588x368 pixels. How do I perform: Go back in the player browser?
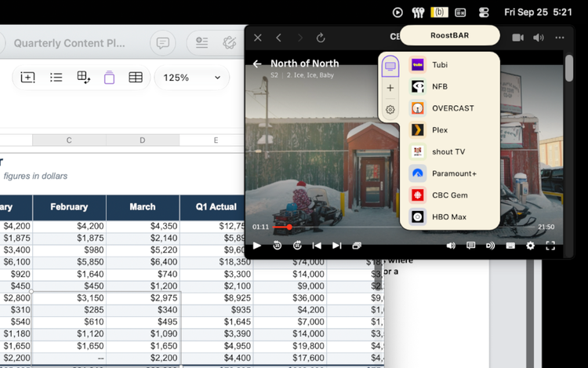click(x=278, y=38)
